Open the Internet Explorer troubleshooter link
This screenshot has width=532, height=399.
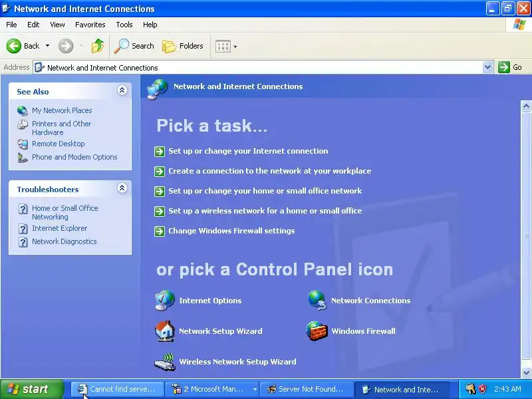click(59, 228)
